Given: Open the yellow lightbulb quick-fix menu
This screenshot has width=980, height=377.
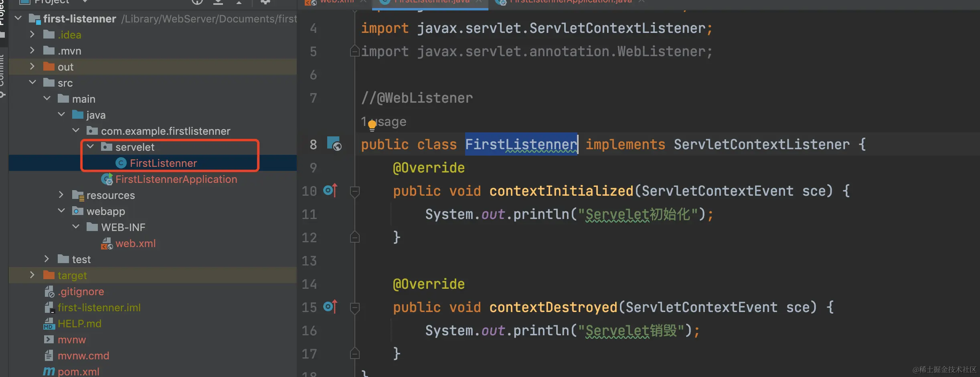Looking at the screenshot, I should pos(372,125).
